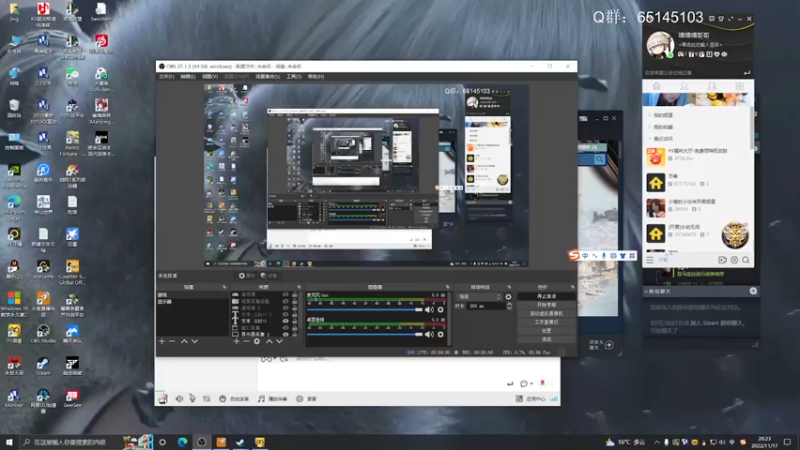Expand 我的收藏 tree node in YY panel
The height and width of the screenshot is (450, 800).
[649, 127]
